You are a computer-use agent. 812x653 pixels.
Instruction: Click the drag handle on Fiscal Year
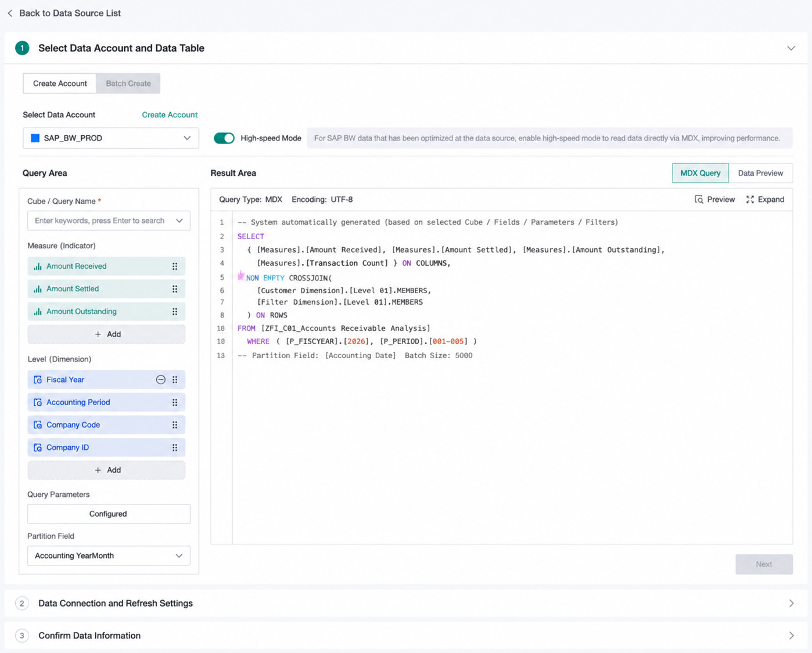pyautogui.click(x=175, y=380)
